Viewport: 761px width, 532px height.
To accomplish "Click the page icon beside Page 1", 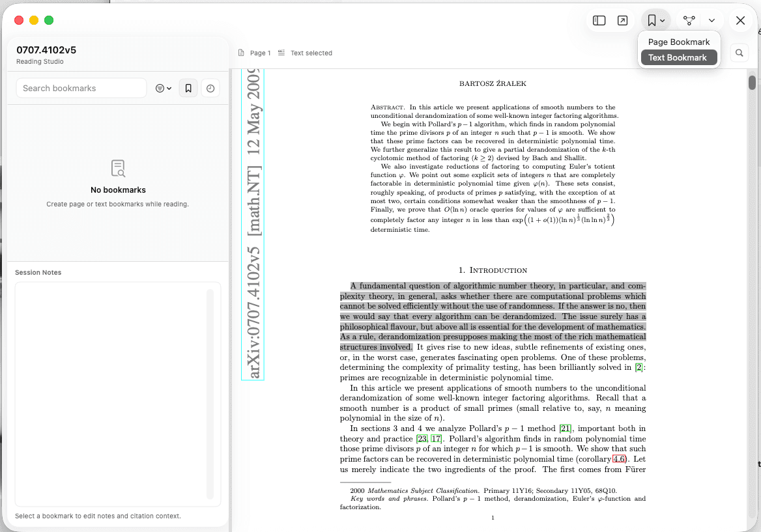I will (241, 53).
